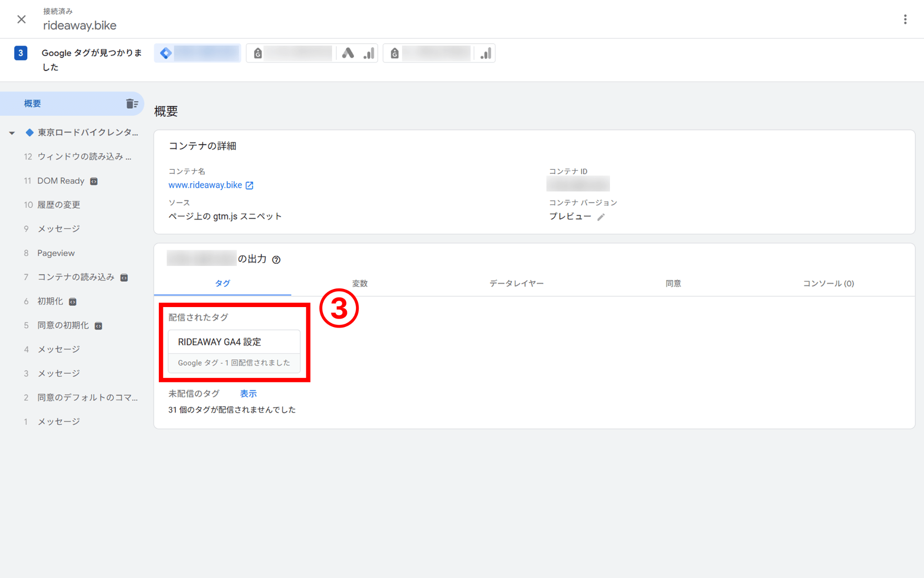This screenshot has height=578, width=924.
Task: Switch to the 同意 tab
Action: pos(673,284)
